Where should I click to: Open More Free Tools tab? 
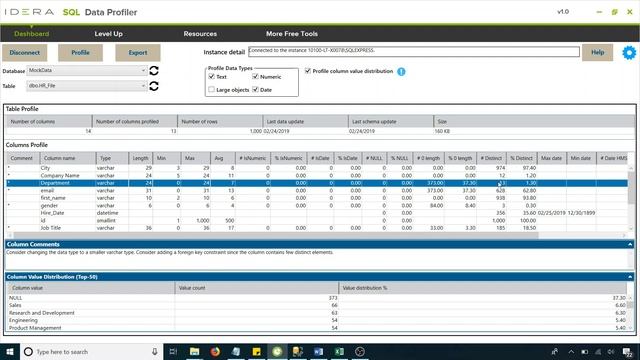(292, 34)
